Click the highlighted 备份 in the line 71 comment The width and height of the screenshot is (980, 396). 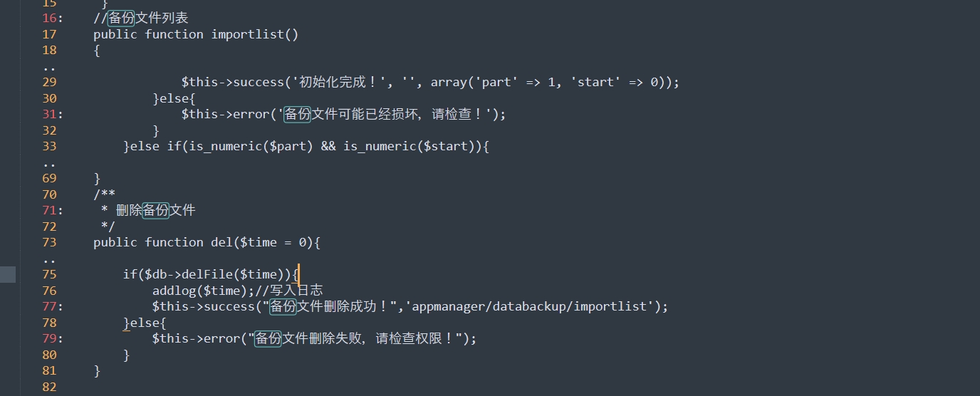(x=155, y=210)
